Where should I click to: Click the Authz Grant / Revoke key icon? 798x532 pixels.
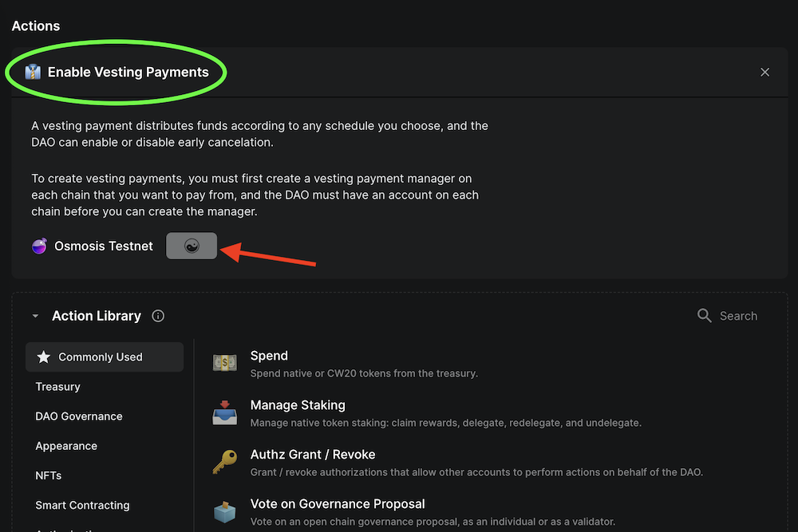pos(224,463)
